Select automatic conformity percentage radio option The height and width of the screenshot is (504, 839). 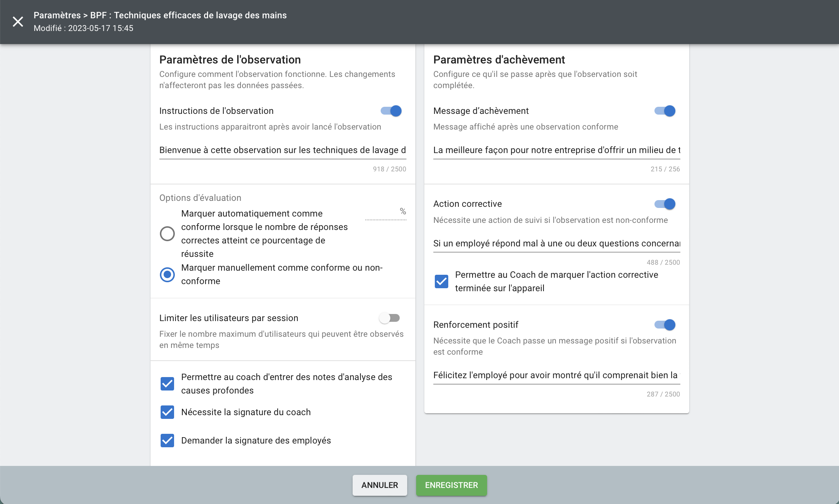pyautogui.click(x=167, y=234)
